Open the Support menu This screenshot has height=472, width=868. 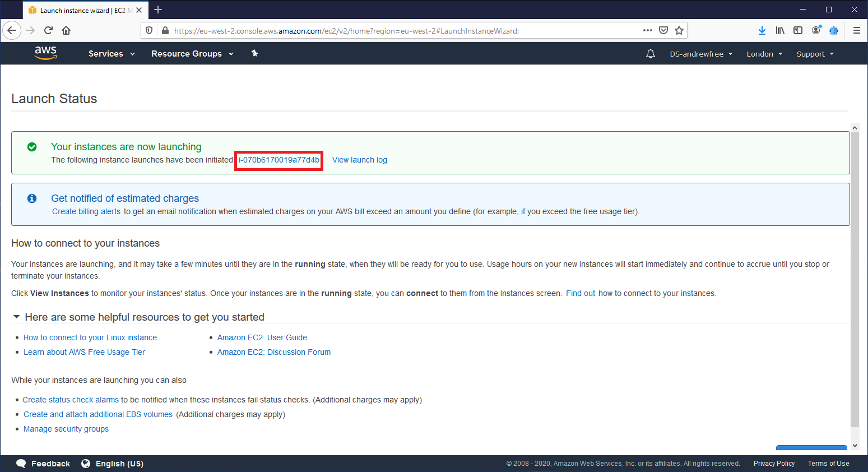coord(815,54)
